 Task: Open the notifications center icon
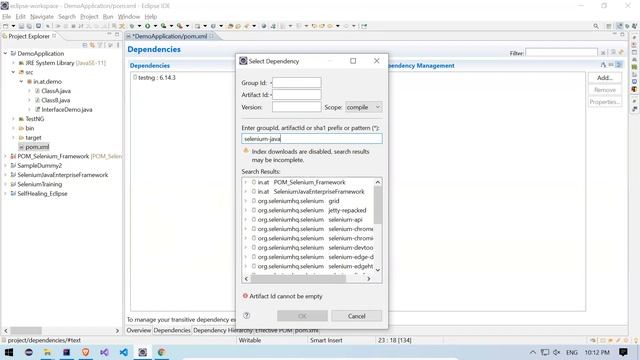[x=623, y=352]
